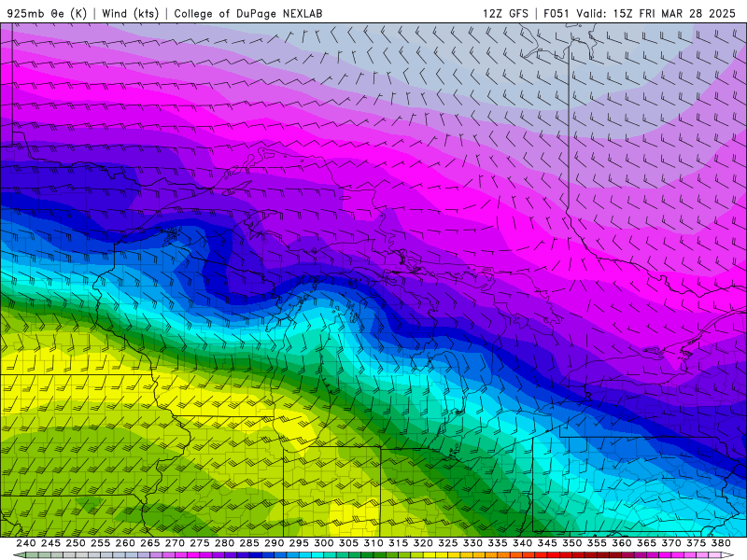The height and width of the screenshot is (560, 747).
Task: Click the 340 value on the color scale
Action: 522,543
